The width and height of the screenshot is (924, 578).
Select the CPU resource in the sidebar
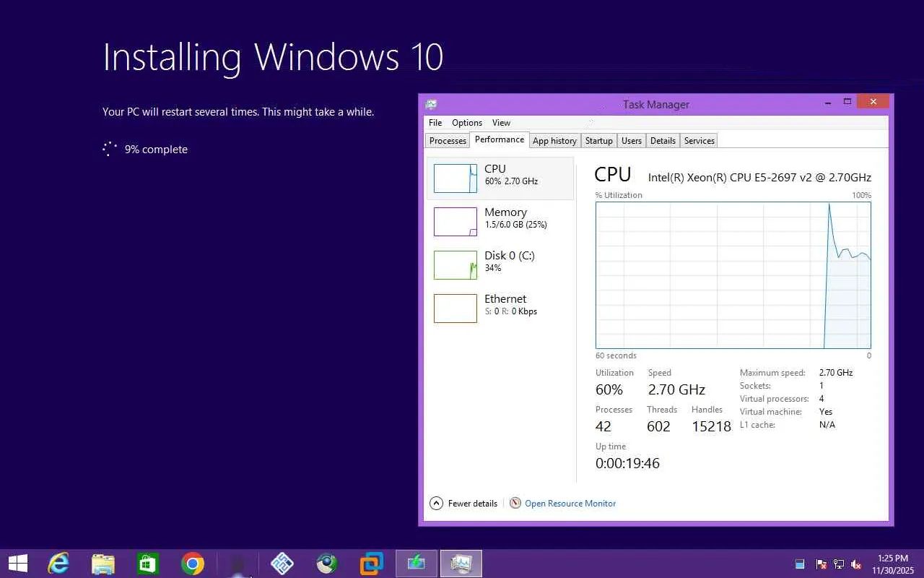(x=500, y=178)
